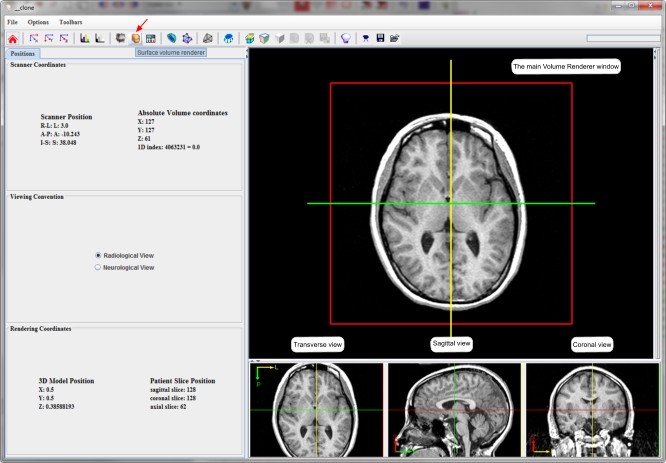Select Neurological View option
The height and width of the screenshot is (463, 666).
pyautogui.click(x=98, y=267)
